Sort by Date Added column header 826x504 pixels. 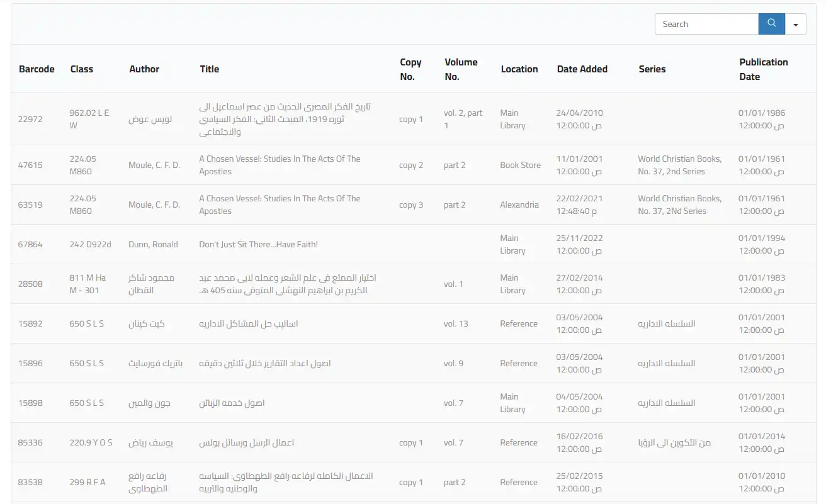pyautogui.click(x=582, y=69)
